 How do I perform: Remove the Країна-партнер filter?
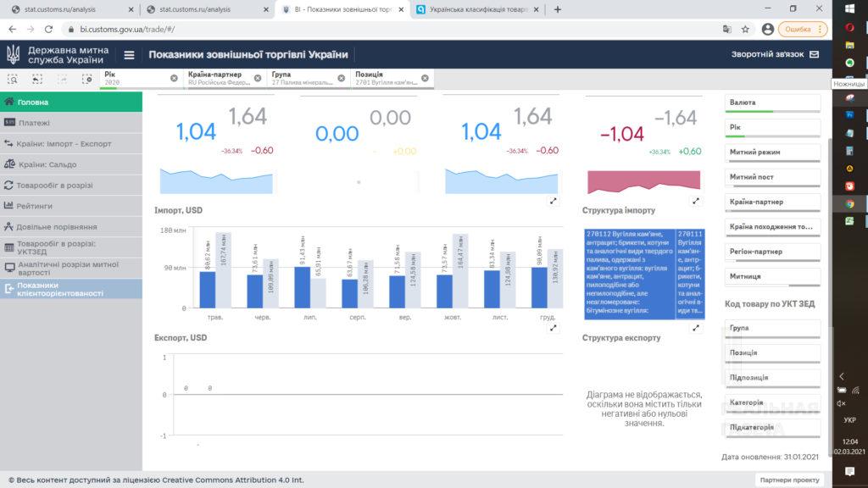(258, 78)
